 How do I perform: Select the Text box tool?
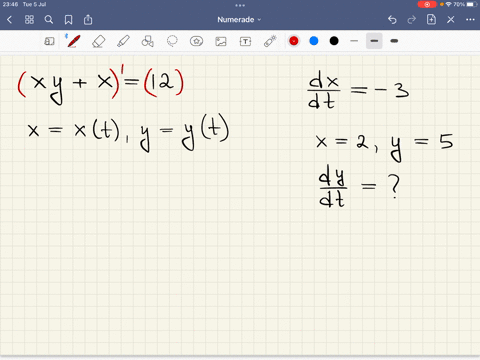245,41
